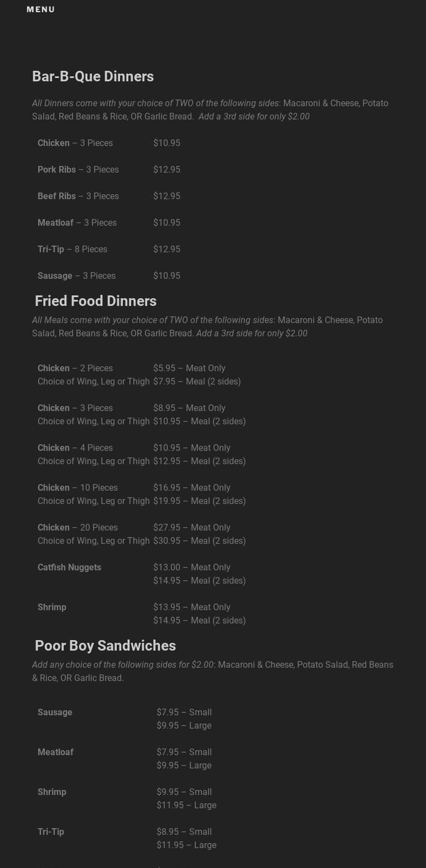Select the Tri-Tip – 8 Pieces dinner
The height and width of the screenshot is (868, 426).
pos(72,249)
